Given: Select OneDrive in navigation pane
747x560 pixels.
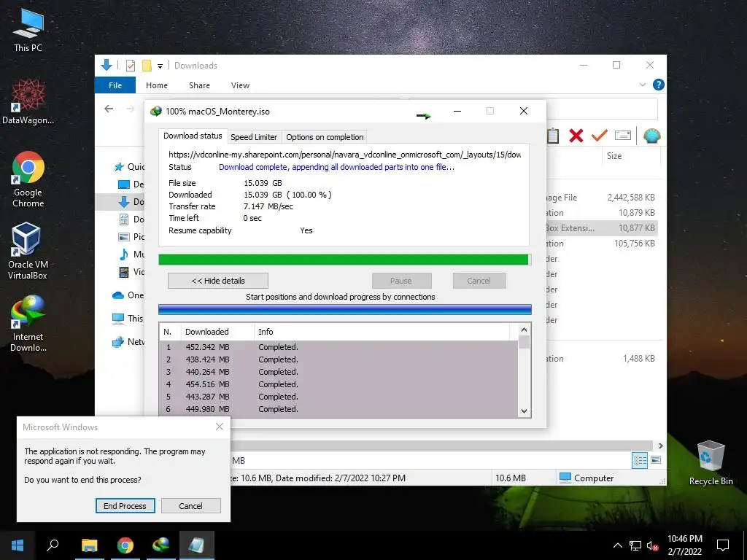Looking at the screenshot, I should point(128,295).
